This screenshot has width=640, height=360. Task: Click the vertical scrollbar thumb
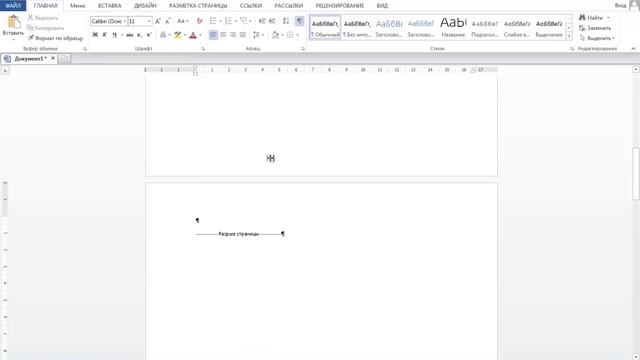point(636,174)
